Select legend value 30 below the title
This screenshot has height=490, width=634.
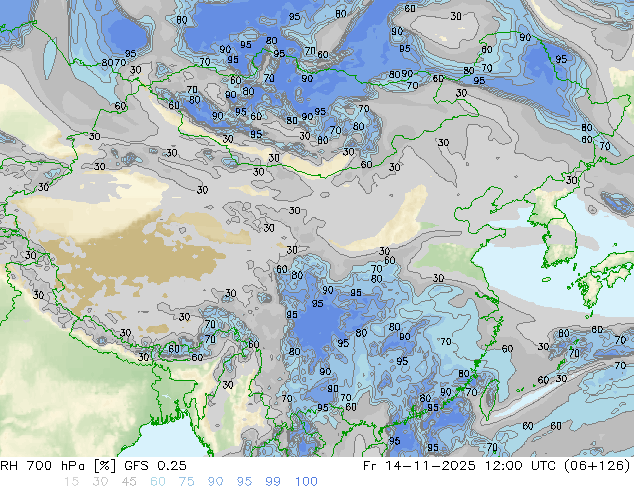tap(100, 482)
